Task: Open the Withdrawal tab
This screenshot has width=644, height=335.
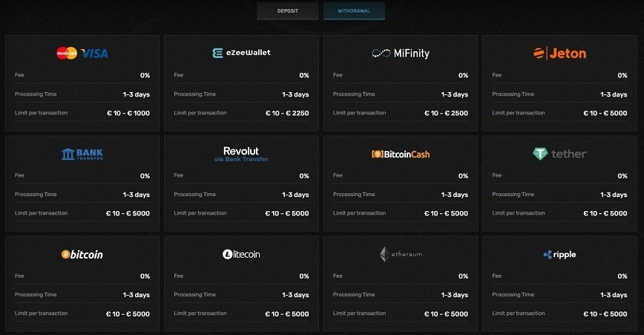Action: (x=354, y=11)
